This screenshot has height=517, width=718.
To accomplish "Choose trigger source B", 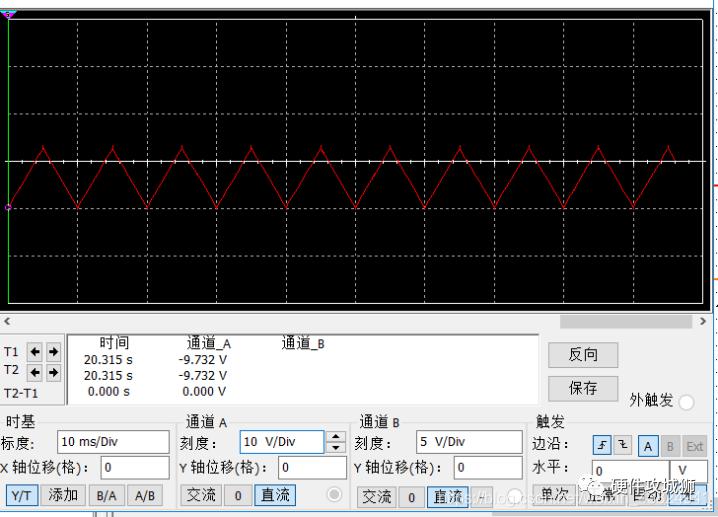I will point(670,446).
